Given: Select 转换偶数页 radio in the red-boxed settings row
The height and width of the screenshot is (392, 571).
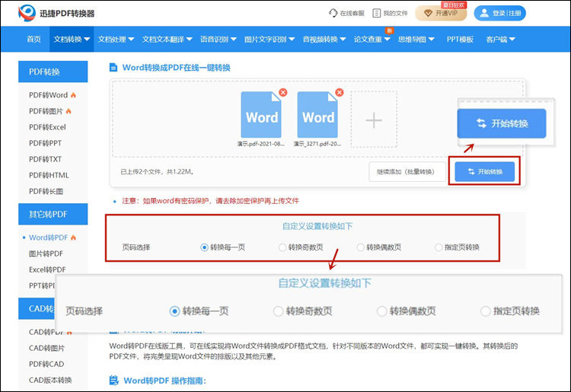Looking at the screenshot, I should [x=361, y=247].
